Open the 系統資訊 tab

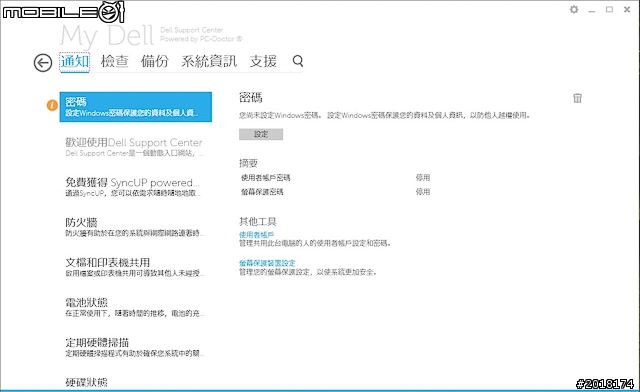pos(209,61)
